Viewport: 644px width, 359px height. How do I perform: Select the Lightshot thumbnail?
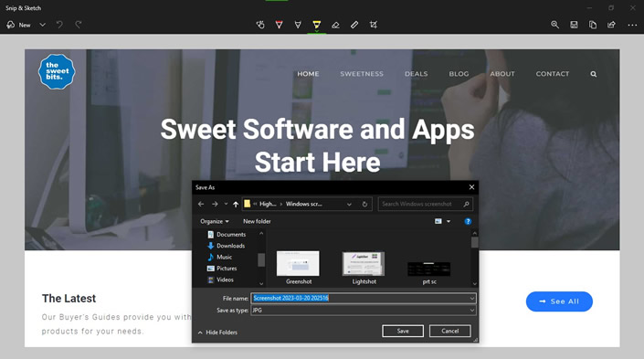pos(364,269)
